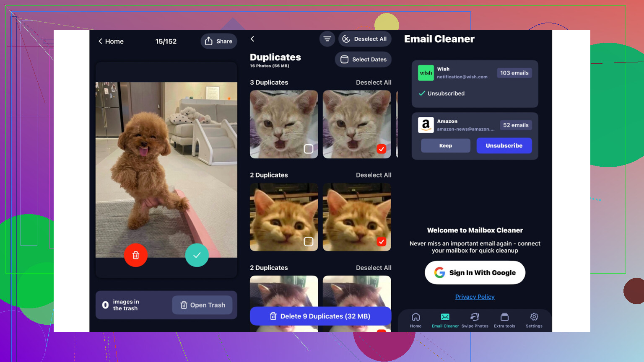Screen dimensions: 644x362
Task: Click the dog photo in swipe view
Action: pos(166,170)
